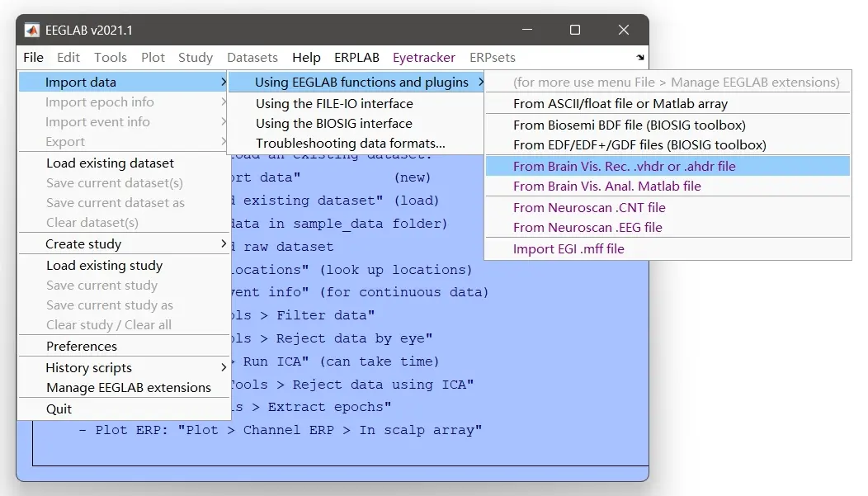Open the Plot menu
The height and width of the screenshot is (496, 868).
pyautogui.click(x=153, y=58)
